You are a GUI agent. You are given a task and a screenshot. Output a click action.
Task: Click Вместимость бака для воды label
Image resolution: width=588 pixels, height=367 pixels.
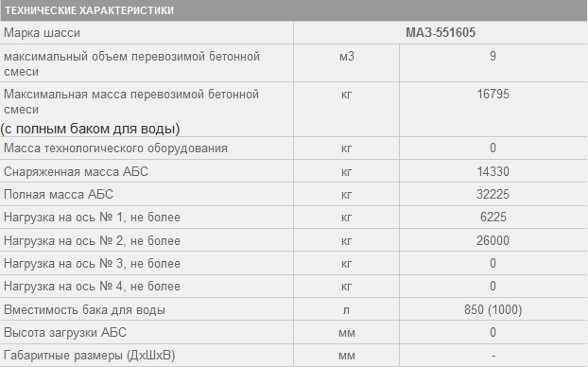click(84, 310)
